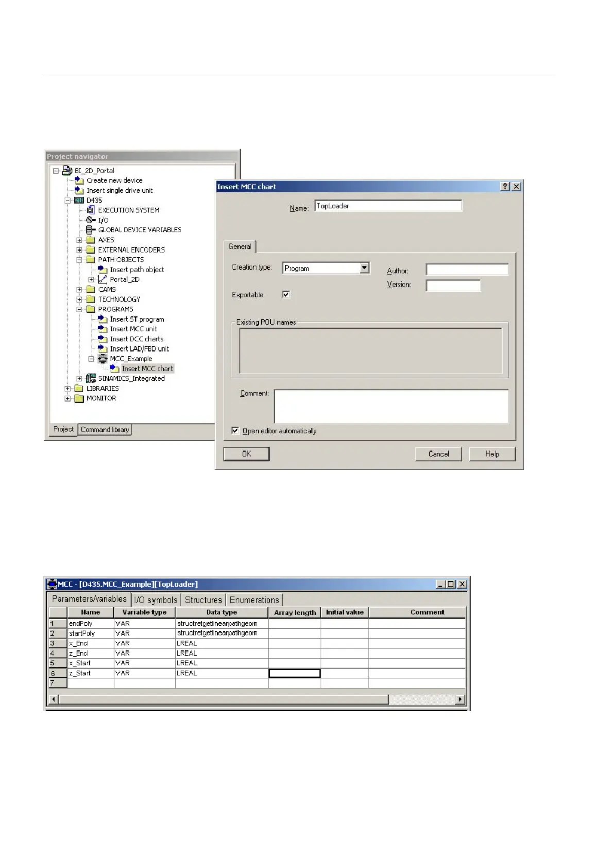Image resolution: width=613 pixels, height=868 pixels.
Task: Click the Insert MCC chart icon
Action: [x=114, y=369]
